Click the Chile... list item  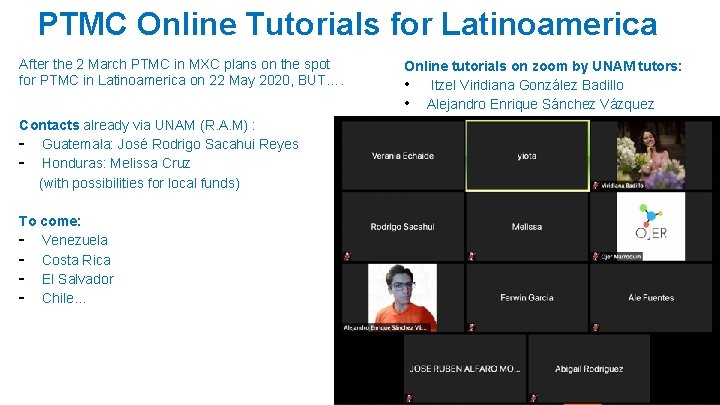[x=64, y=298]
